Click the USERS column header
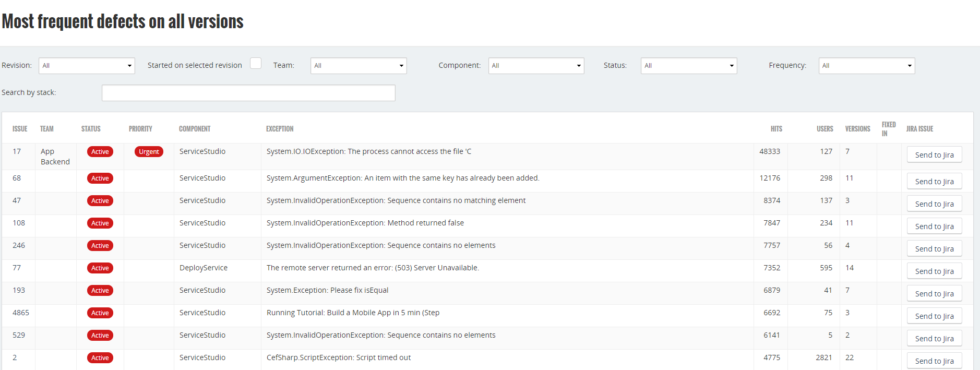 (x=825, y=129)
